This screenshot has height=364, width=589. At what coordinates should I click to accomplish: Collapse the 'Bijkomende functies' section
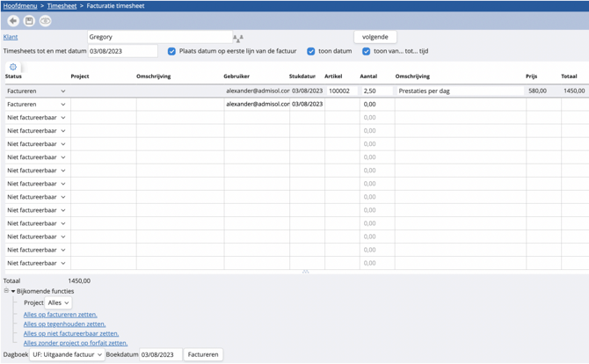click(13, 291)
